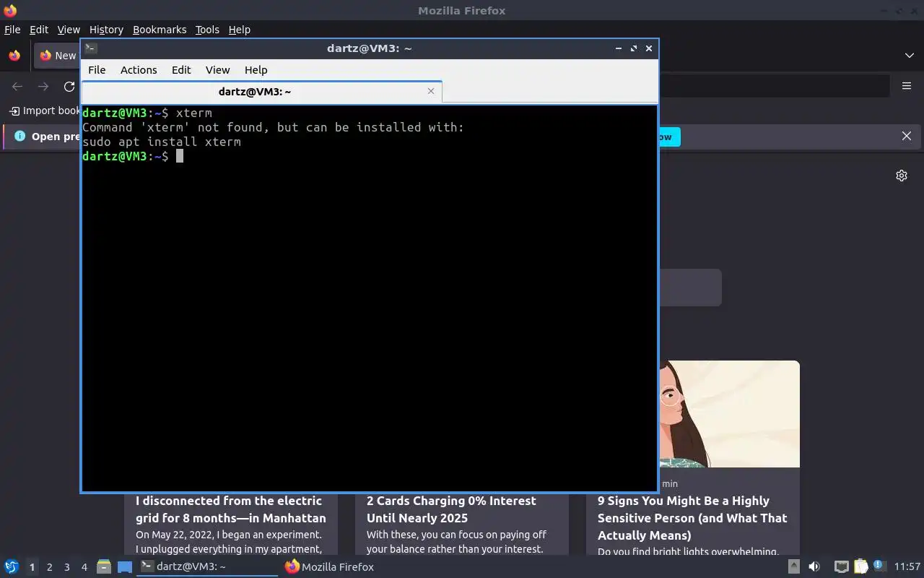924x578 pixels.
Task: Open the Lubuntu start menu icon
Action: click(x=11, y=567)
